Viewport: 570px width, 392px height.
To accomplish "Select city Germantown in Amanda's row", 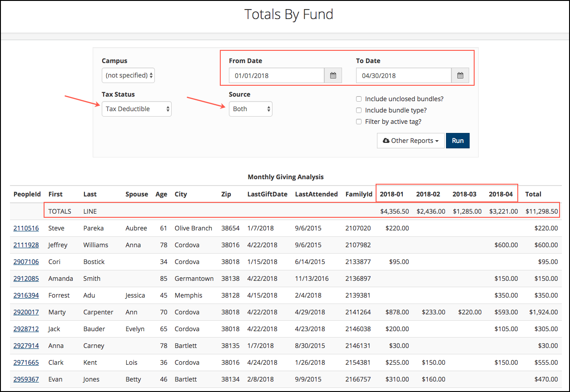I will (x=194, y=279).
